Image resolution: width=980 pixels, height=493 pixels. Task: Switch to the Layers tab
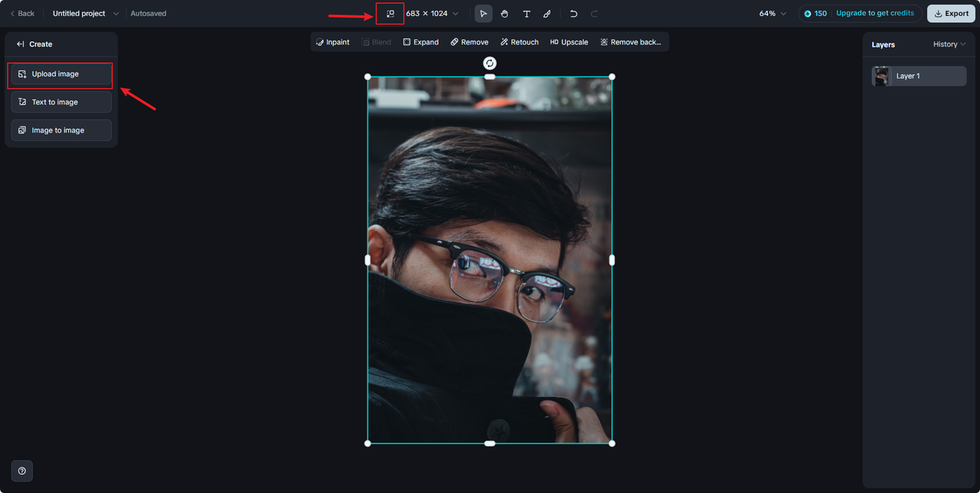click(883, 44)
